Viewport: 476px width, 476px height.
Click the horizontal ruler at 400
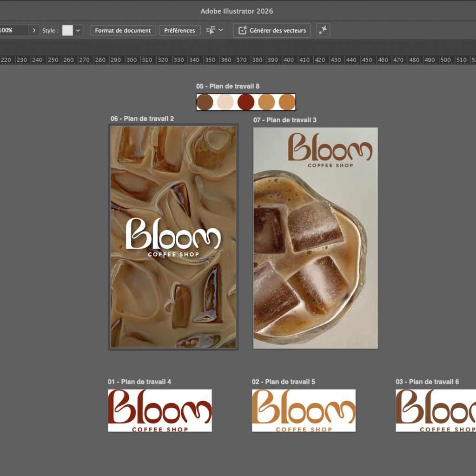pyautogui.click(x=288, y=60)
